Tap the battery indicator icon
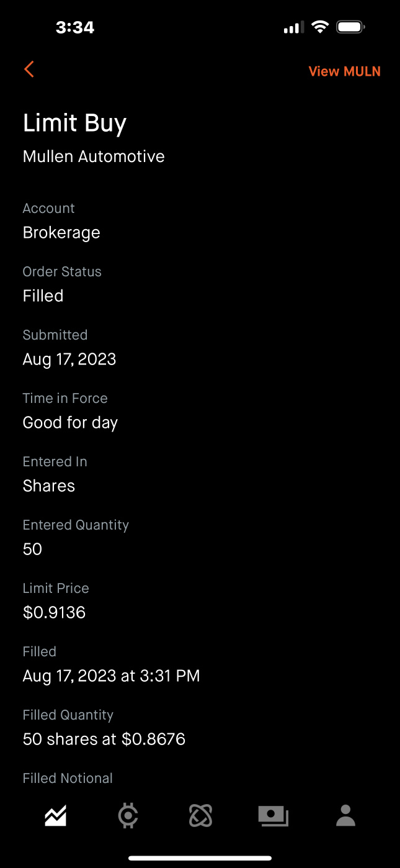Screen dimensions: 400x868 click(350, 27)
